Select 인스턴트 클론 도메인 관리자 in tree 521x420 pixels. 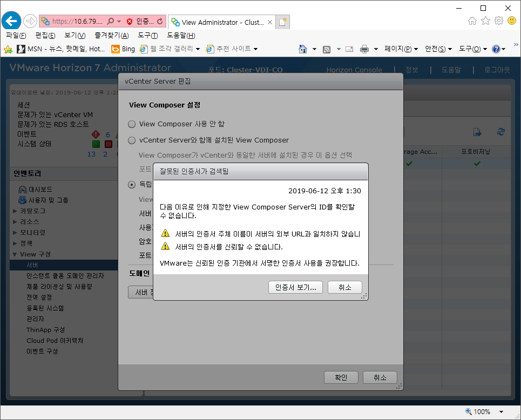click(x=65, y=276)
